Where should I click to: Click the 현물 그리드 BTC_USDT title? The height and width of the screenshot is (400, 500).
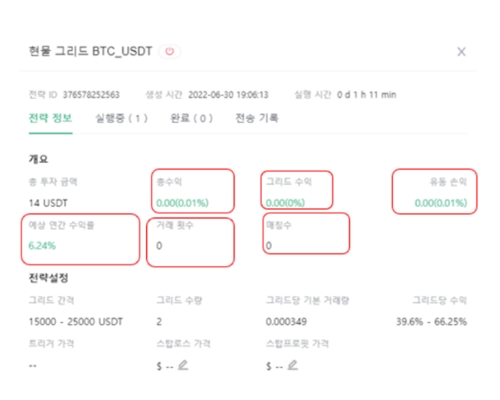90,51
